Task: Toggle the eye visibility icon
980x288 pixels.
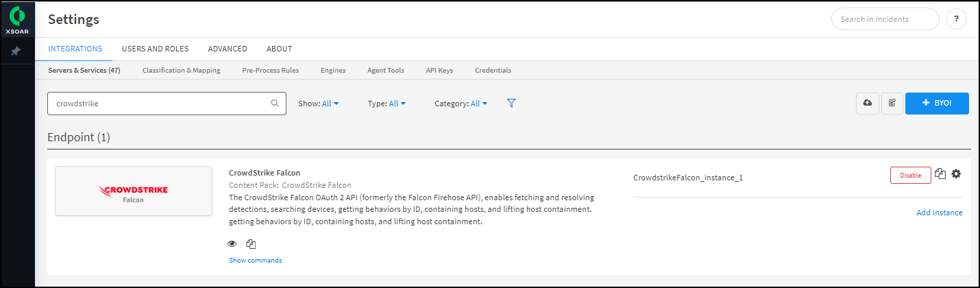Action: [232, 243]
